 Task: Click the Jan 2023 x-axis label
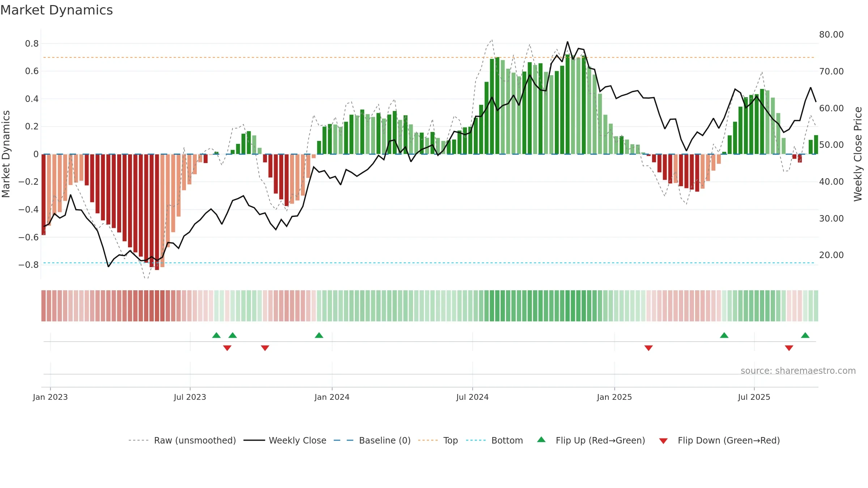coord(50,397)
